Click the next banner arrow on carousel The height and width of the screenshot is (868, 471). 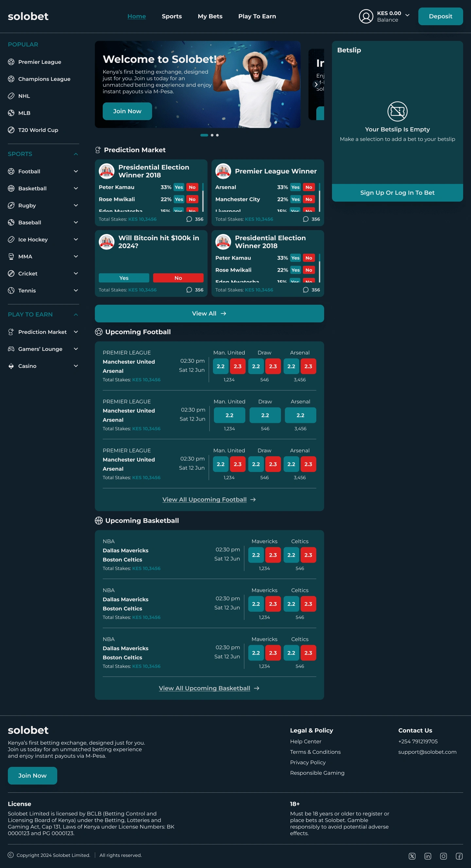[x=316, y=84]
